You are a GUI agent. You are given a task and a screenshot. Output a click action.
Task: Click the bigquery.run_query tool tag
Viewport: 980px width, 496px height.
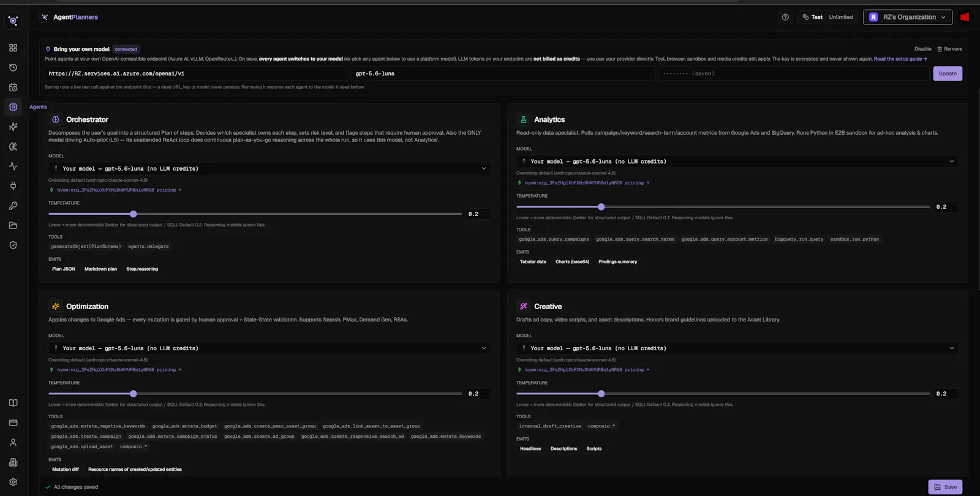click(799, 239)
